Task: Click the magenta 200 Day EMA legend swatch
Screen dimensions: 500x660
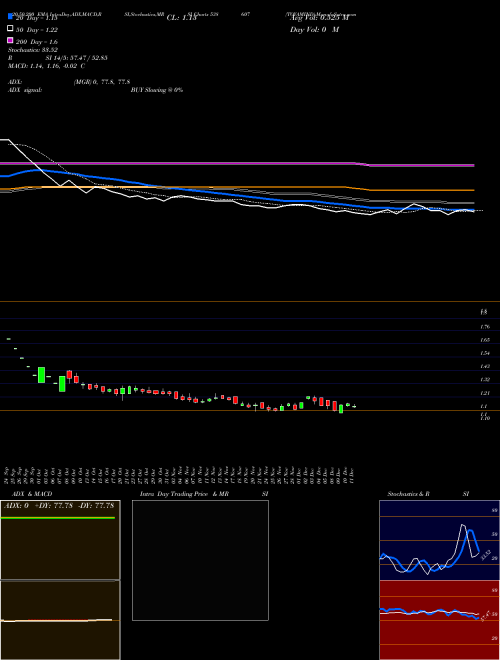Action: (x=11, y=40)
